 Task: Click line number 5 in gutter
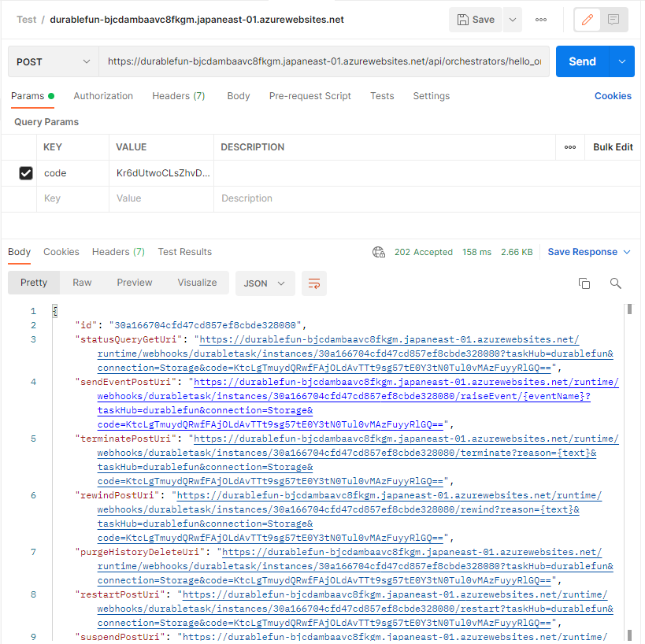pos(33,439)
